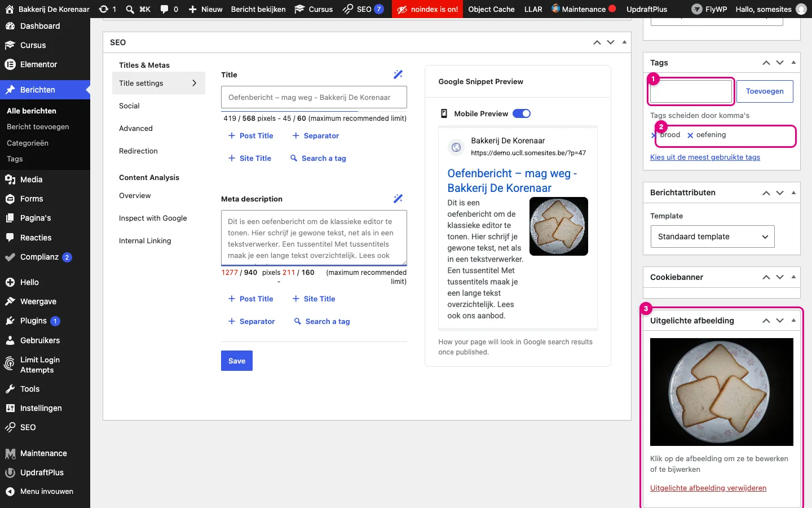Image resolution: width=812 pixels, height=508 pixels.
Task: Click 'Search a tag' under Meta description
Action: point(322,322)
